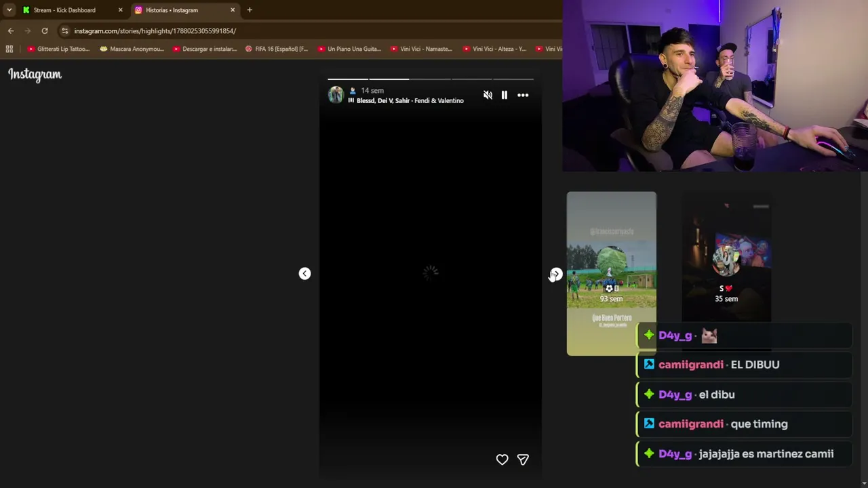
Task: Jump to the last story progress segment
Action: coord(513,79)
